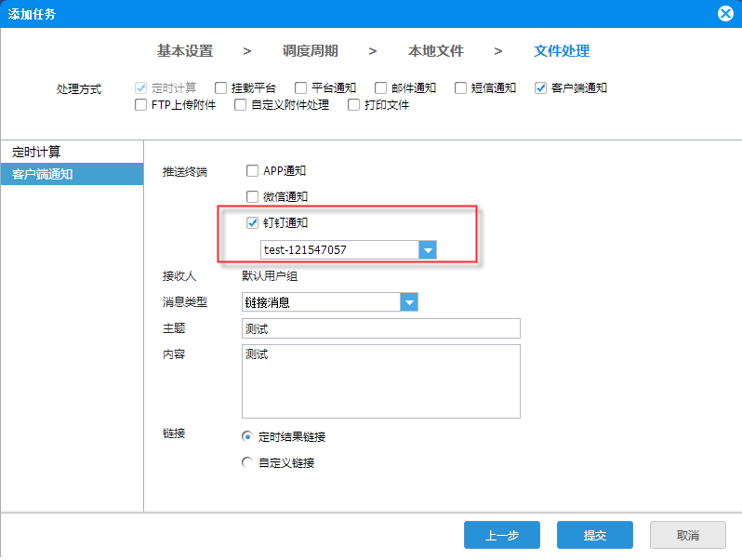The height and width of the screenshot is (560, 742).
Task: Uncheck the 钉钉通知 checkbox
Action: coord(252,222)
